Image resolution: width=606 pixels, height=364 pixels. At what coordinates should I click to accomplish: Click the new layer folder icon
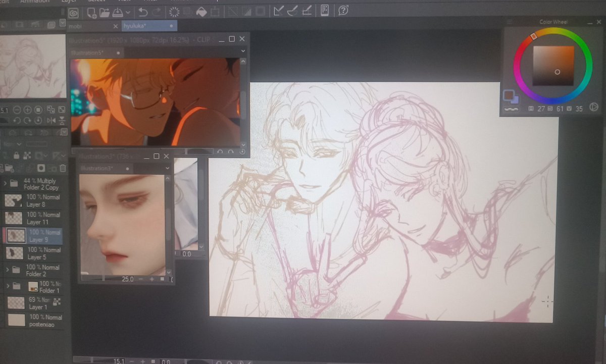point(9,168)
